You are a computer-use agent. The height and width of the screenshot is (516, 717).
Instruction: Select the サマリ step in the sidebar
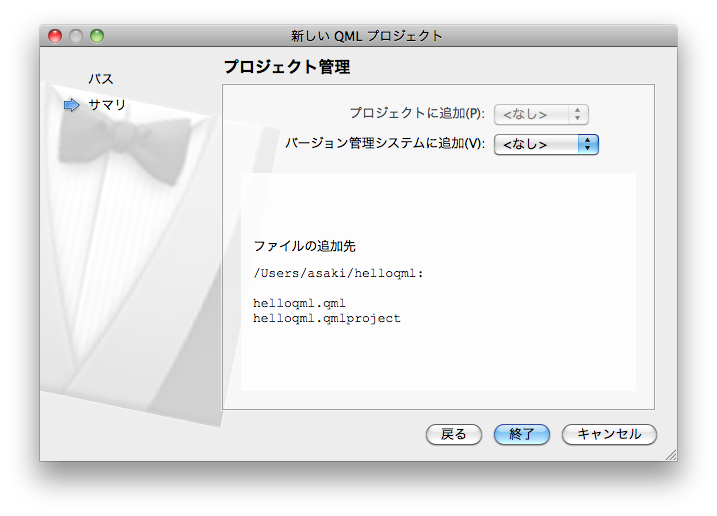(x=107, y=105)
